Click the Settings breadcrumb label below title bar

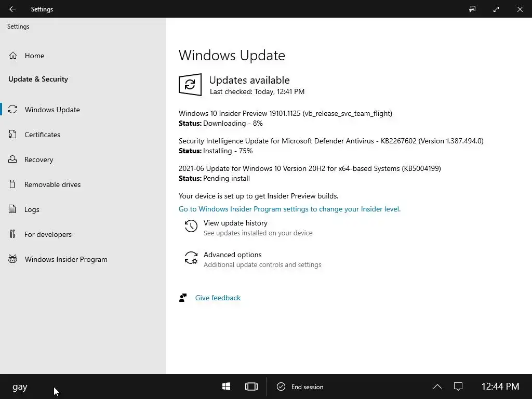tap(18, 26)
